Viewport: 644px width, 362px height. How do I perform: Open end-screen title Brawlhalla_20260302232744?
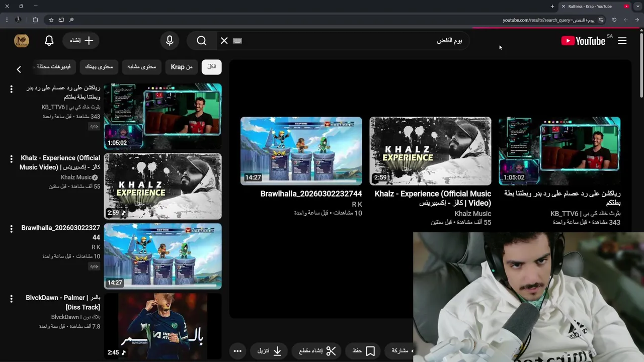tap(311, 194)
